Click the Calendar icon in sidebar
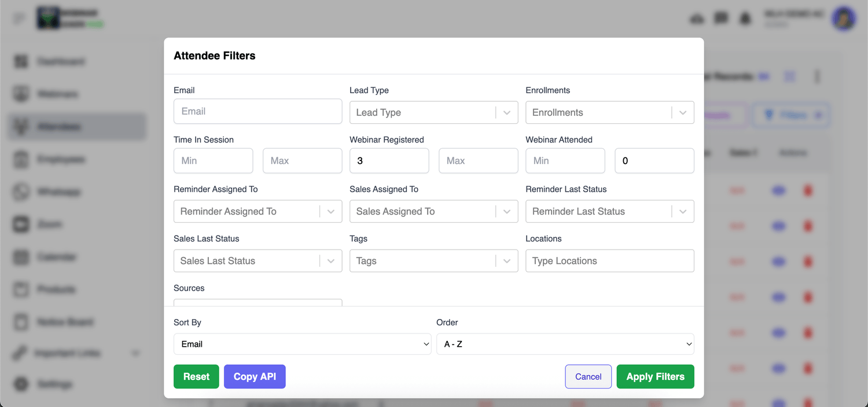The height and width of the screenshot is (407, 868). click(21, 256)
